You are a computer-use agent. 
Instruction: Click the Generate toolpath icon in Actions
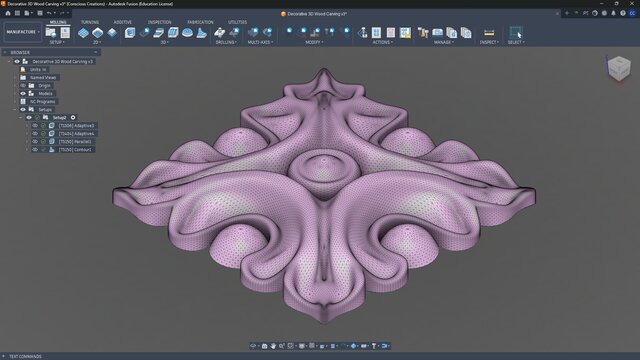pyautogui.click(x=362, y=33)
